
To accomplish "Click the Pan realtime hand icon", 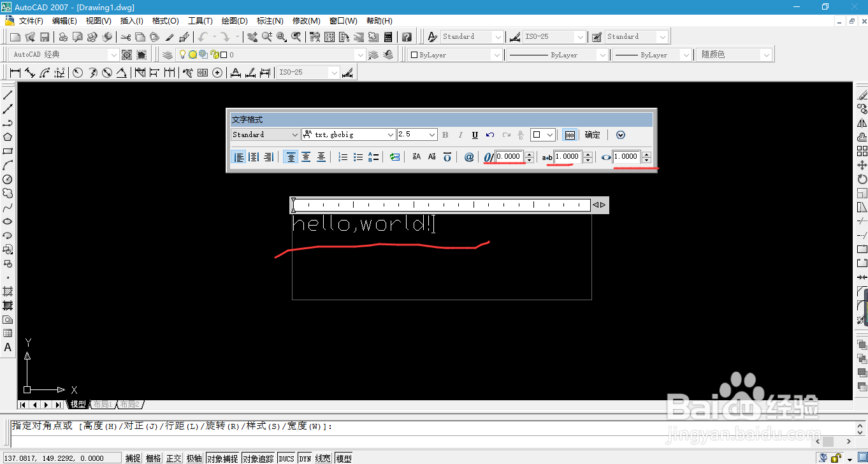I will point(253,37).
